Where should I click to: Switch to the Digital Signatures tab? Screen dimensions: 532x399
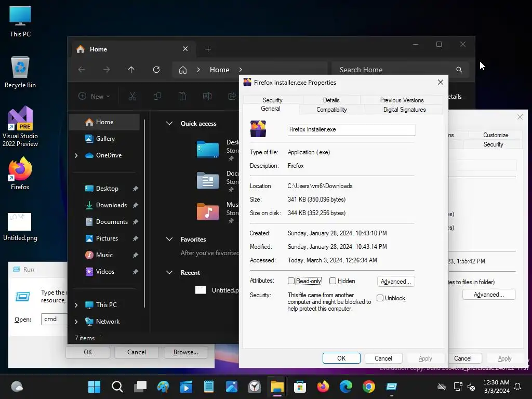tap(404, 110)
